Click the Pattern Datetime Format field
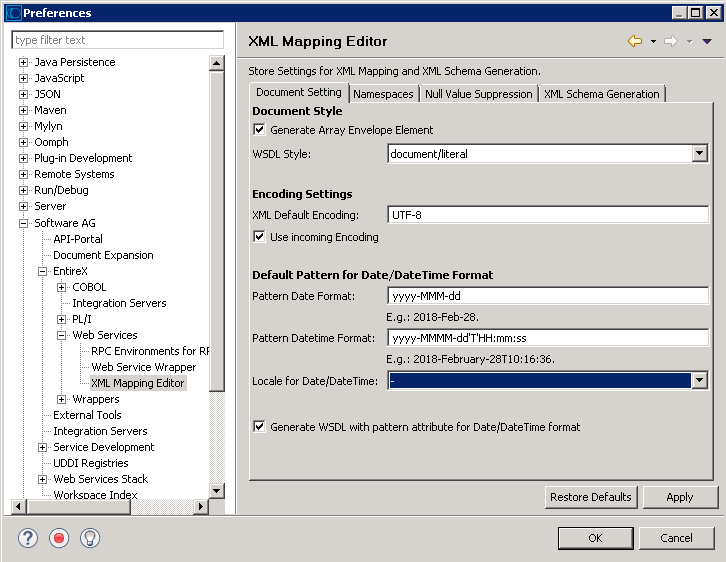The image size is (726, 562). (548, 338)
